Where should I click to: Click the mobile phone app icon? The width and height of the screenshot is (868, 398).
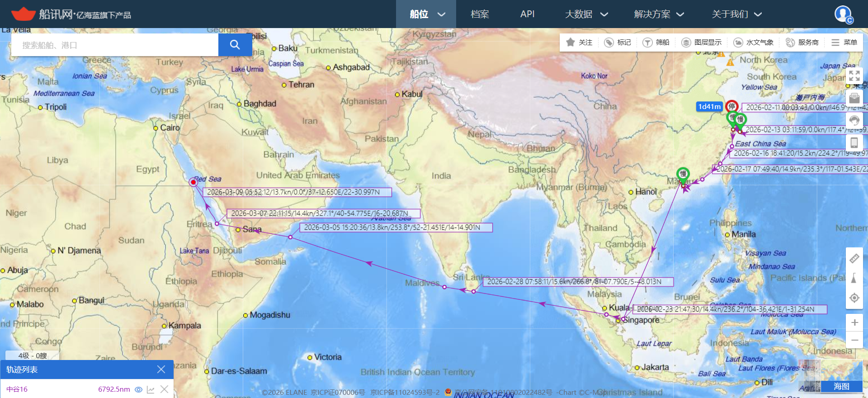pyautogui.click(x=854, y=143)
